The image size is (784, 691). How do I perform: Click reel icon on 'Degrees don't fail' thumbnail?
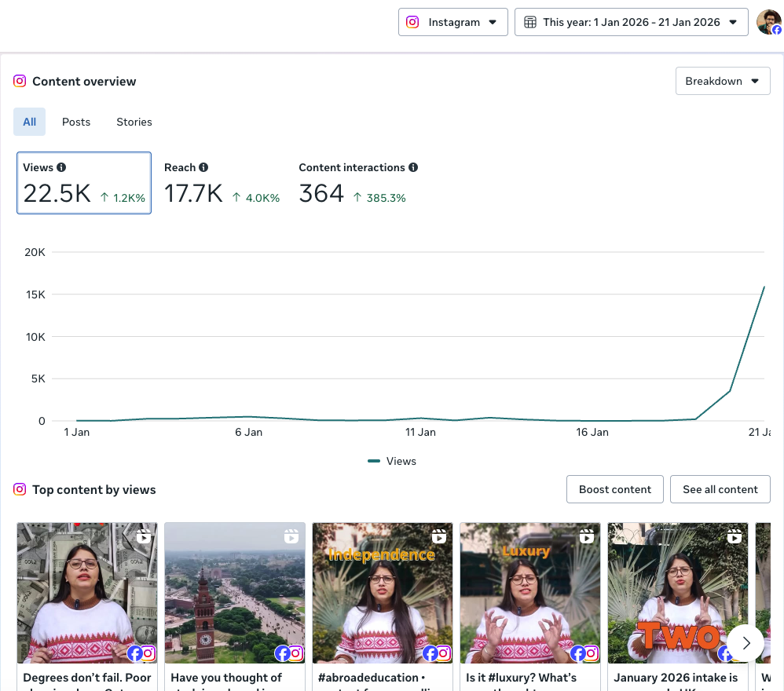coord(144,536)
